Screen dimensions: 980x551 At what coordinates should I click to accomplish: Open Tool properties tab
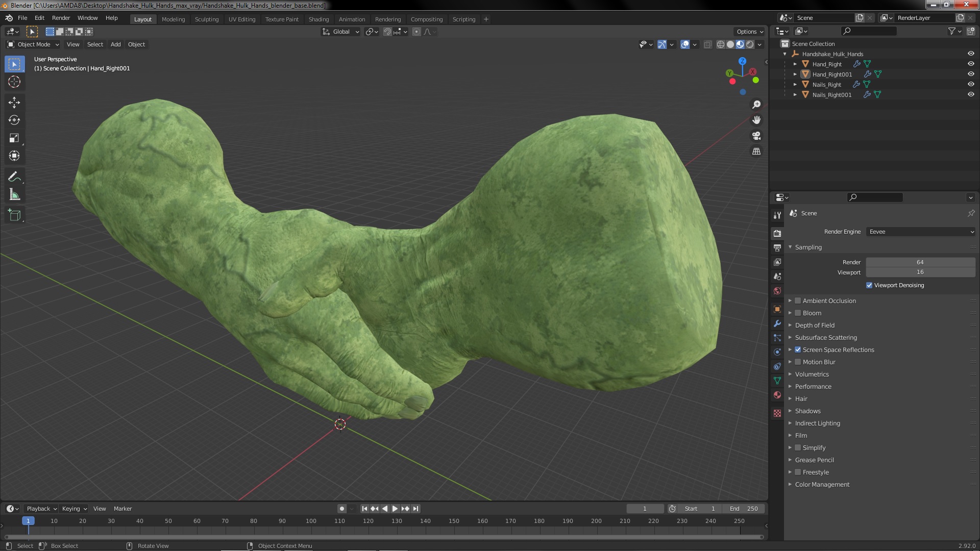tap(777, 215)
